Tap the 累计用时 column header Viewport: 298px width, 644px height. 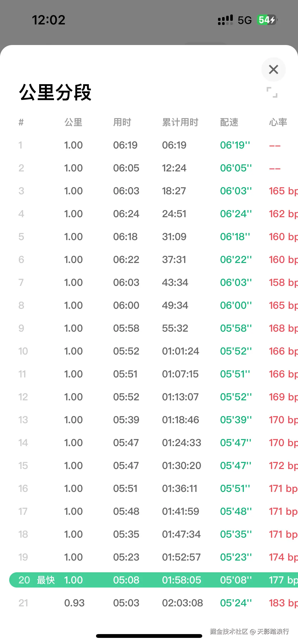click(x=180, y=122)
